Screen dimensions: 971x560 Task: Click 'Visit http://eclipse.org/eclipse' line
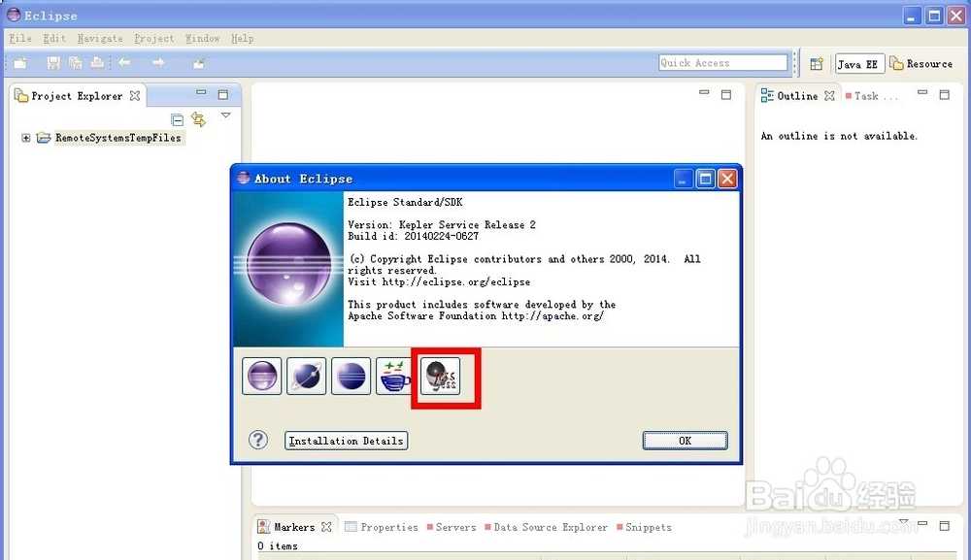click(x=439, y=281)
